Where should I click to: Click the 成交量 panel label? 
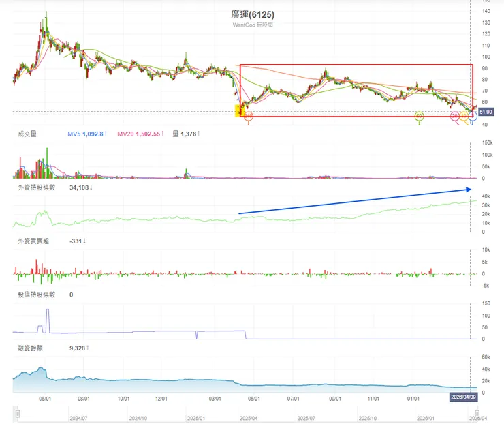(27, 134)
